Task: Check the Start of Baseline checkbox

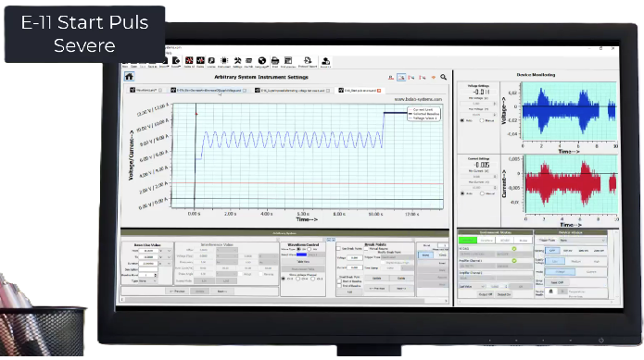Action: tap(339, 281)
